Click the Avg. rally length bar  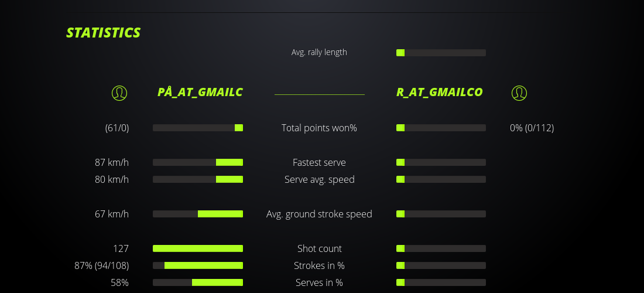click(441, 53)
